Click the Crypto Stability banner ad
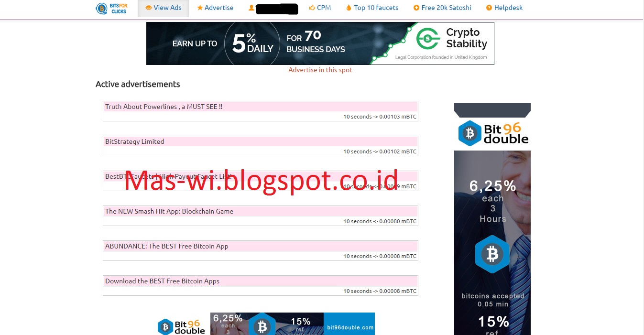 point(320,43)
